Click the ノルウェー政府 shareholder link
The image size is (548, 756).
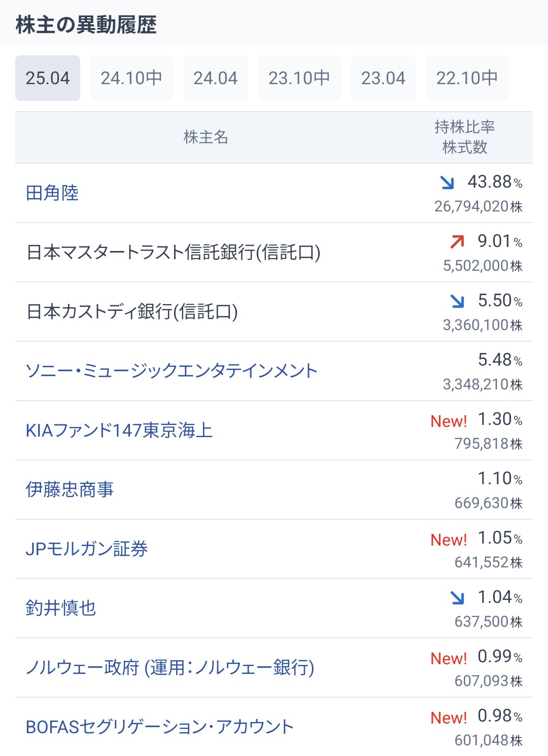point(169,668)
